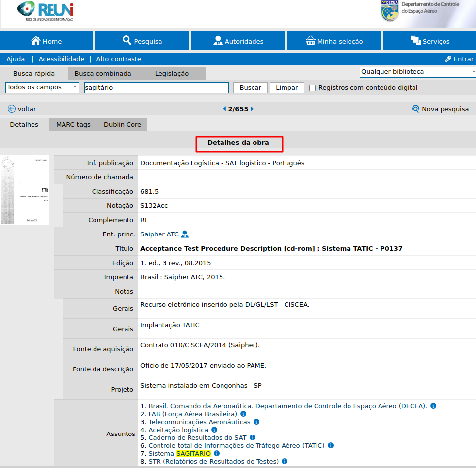Click the 2/655 record counter
Viewport: 476px width, 468px height.
pyautogui.click(x=238, y=109)
